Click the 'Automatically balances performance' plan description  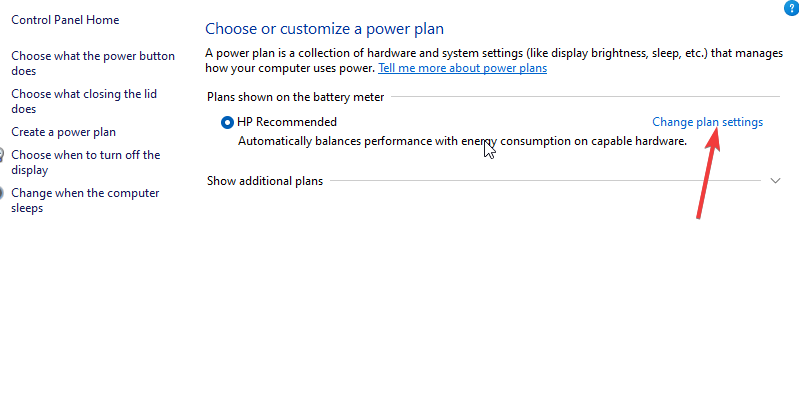(x=462, y=141)
